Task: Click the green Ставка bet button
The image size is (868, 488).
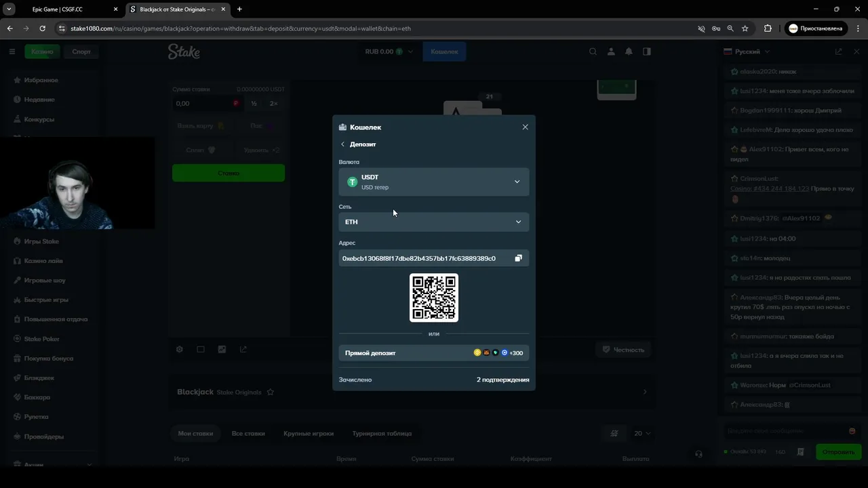Action: point(229,173)
